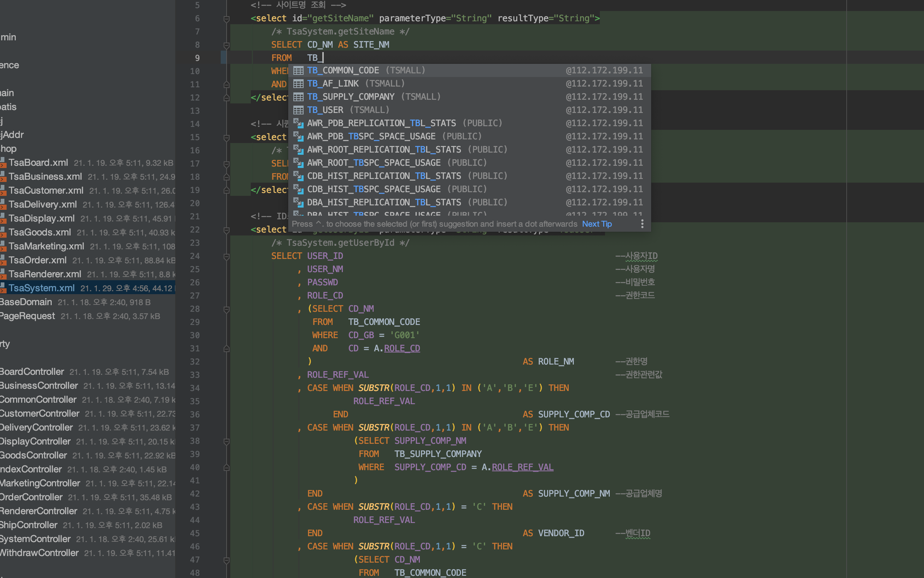
Task: Click synonym icon beside AWR_PDB_REPLICATION_TBL_STATS
Action: pos(298,123)
